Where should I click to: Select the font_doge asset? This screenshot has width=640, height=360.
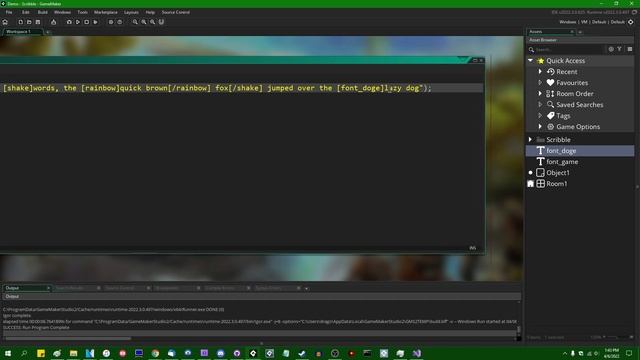[x=580, y=151]
